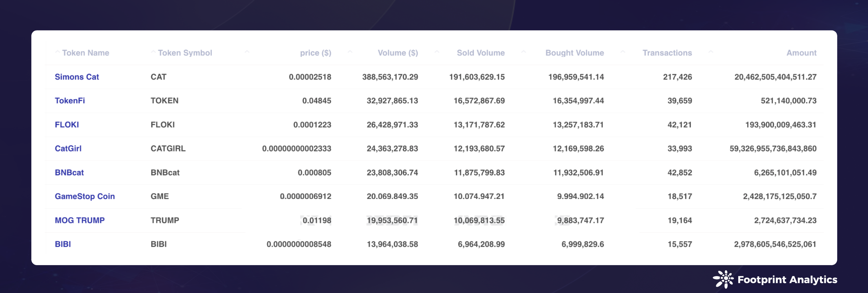The height and width of the screenshot is (293, 868).
Task: Click the sort caret for the Amount column
Action: click(x=711, y=52)
